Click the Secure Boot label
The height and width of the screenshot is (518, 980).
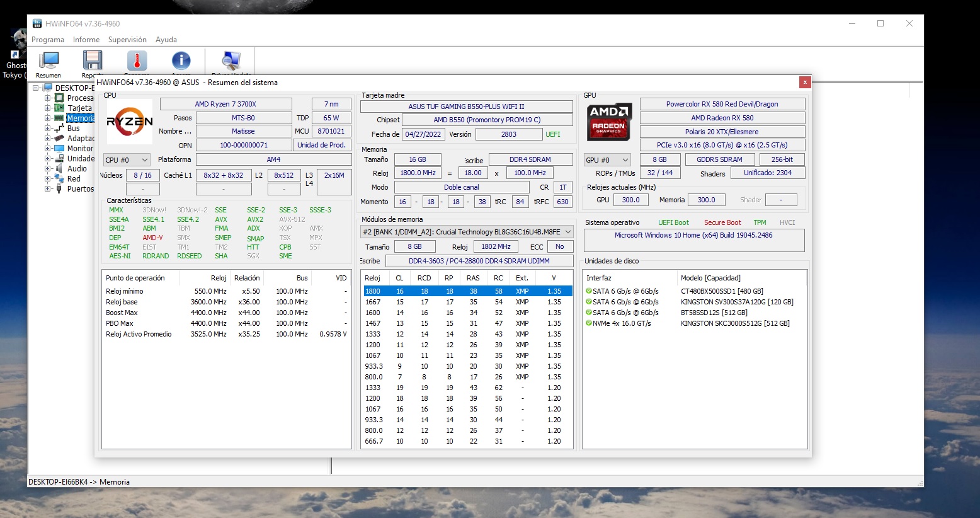722,222
